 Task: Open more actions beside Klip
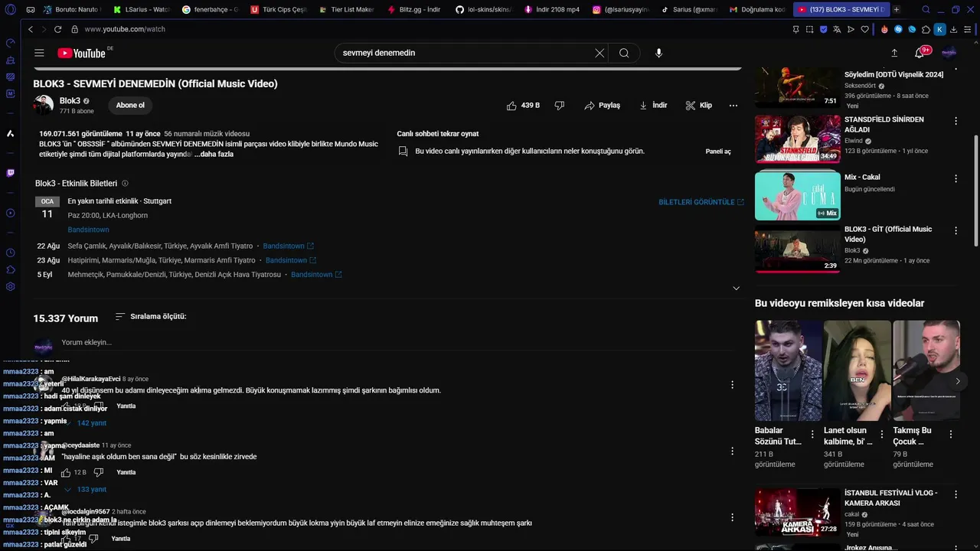[733, 106]
